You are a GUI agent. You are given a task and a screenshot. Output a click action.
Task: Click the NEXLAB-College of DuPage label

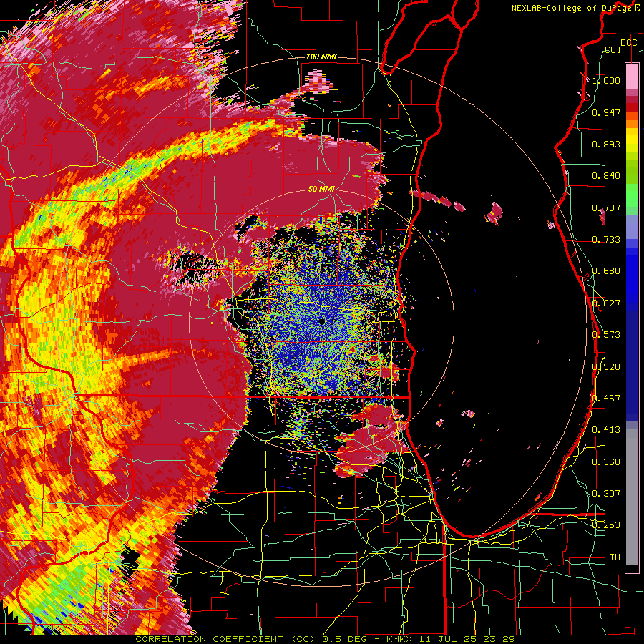[572, 8]
